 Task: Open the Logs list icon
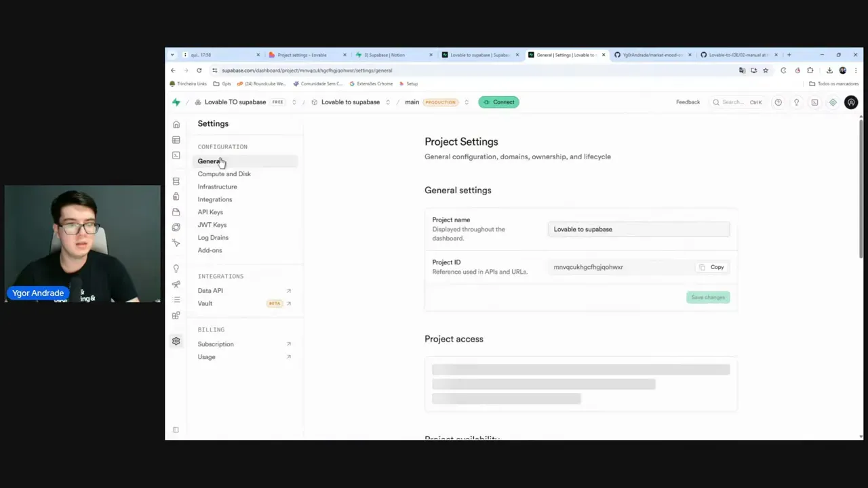tap(176, 300)
